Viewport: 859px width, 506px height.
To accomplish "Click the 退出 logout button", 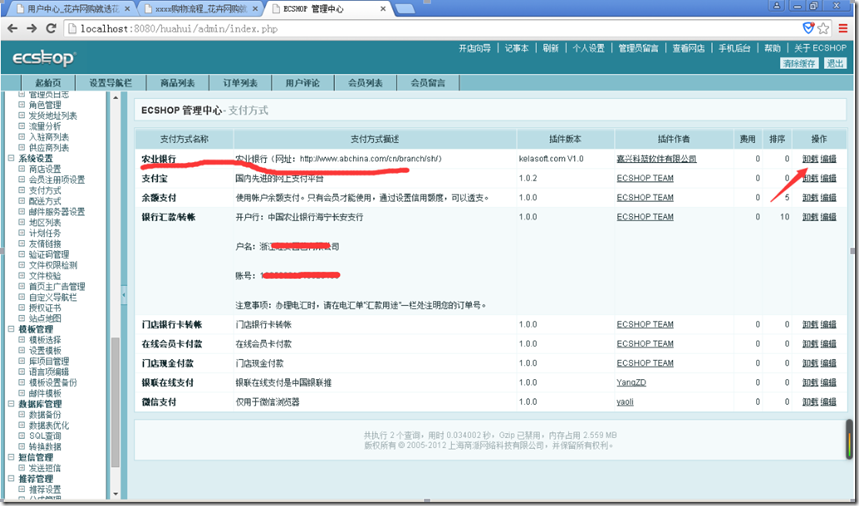I will coord(835,64).
